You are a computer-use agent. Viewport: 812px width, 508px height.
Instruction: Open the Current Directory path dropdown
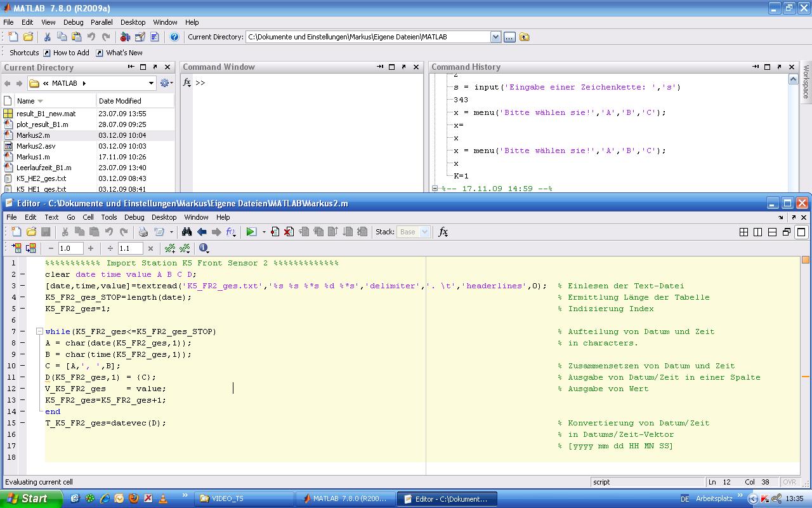(x=495, y=37)
